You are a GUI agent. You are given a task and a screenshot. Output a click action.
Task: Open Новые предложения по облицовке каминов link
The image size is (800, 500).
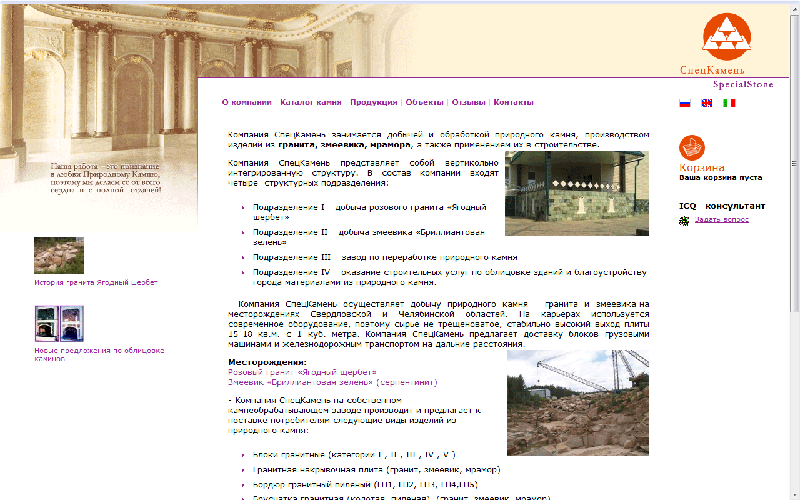click(99, 355)
